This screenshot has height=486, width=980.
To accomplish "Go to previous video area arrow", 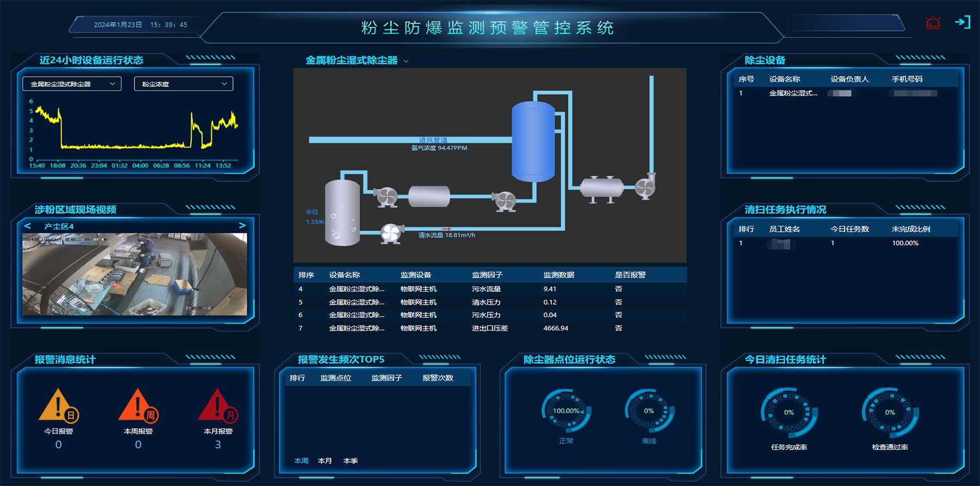I will click(x=28, y=226).
